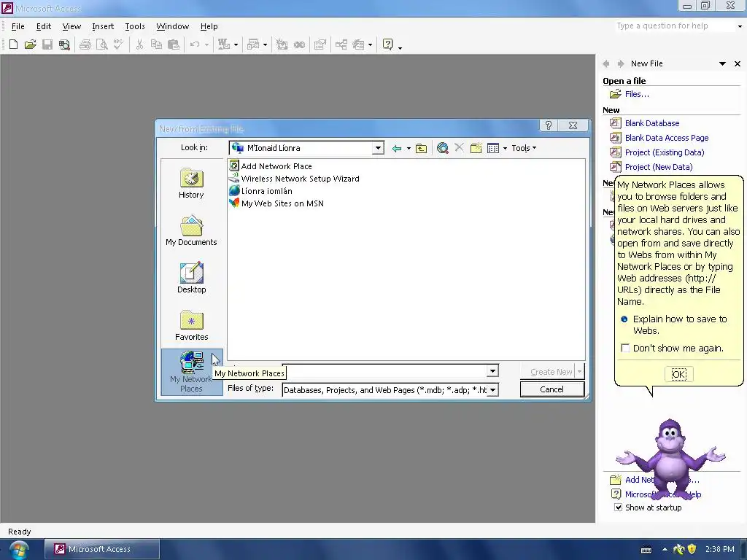Click the Undo arrow icon

click(194, 44)
